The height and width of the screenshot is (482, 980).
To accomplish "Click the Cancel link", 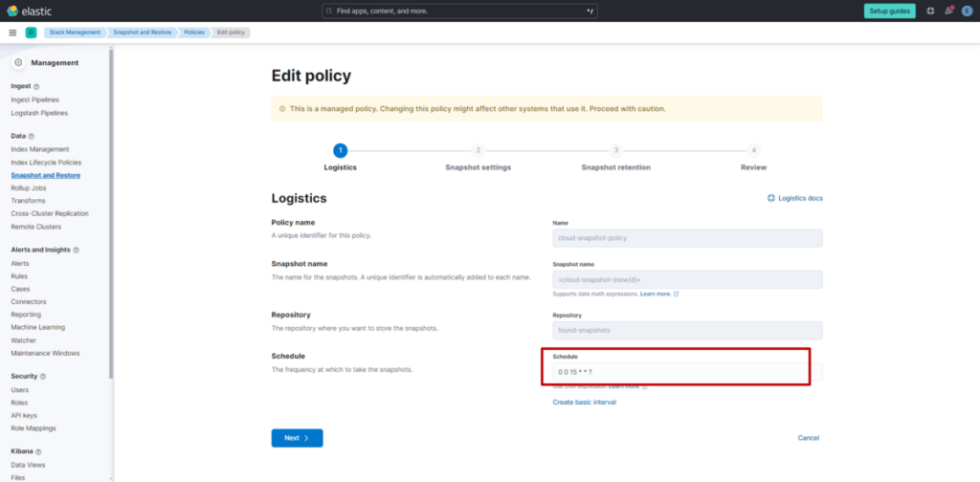I will click(x=808, y=438).
